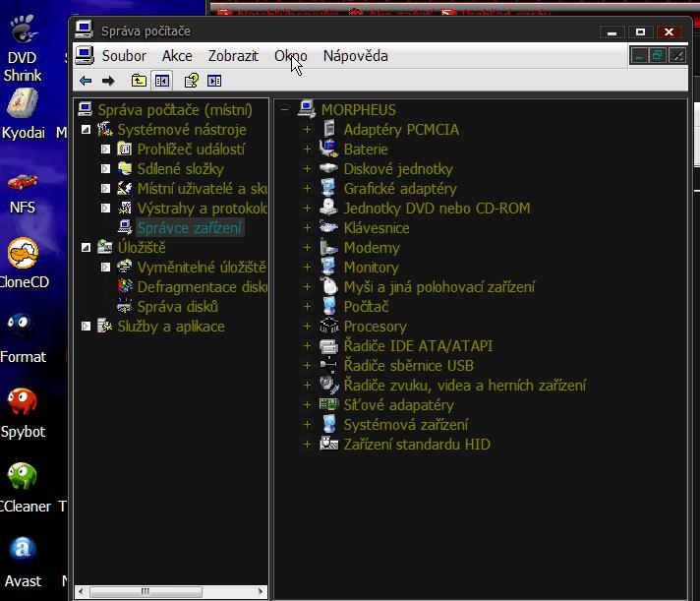Image resolution: width=700 pixels, height=601 pixels.
Task: Click the help icon in the toolbar
Action: click(x=192, y=81)
